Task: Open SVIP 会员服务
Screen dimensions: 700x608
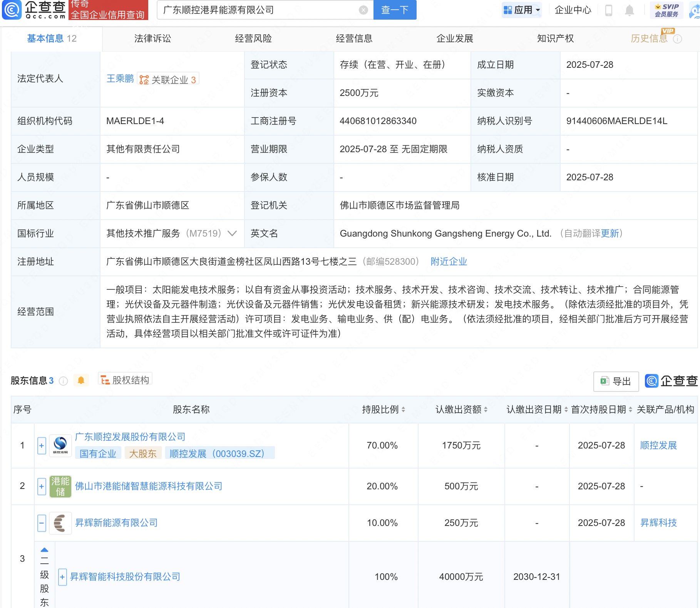Action: tap(667, 10)
